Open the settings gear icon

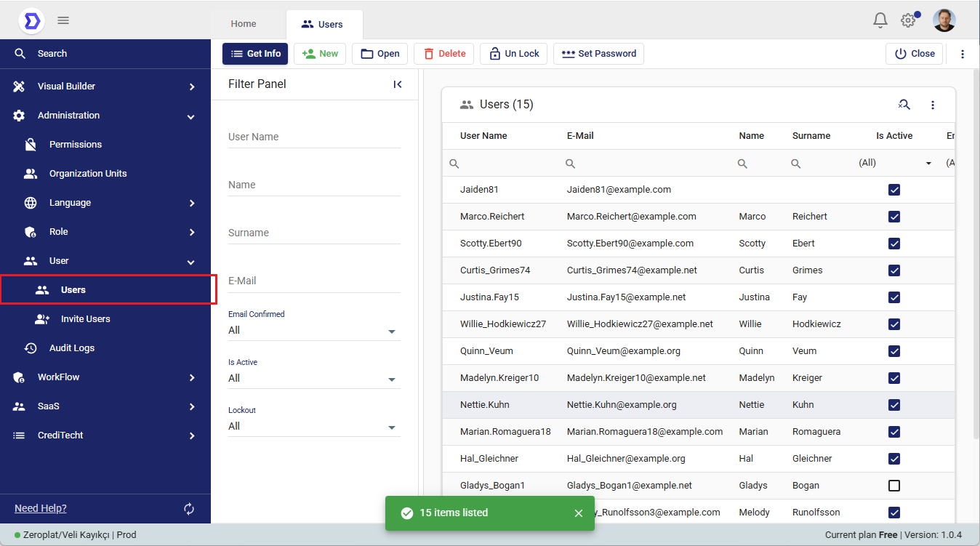tap(908, 20)
